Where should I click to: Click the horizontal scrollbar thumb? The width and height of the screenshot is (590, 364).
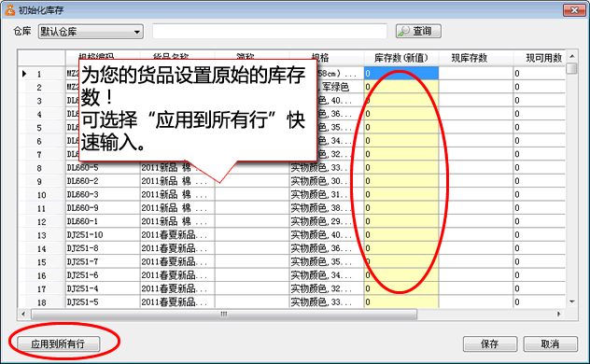pos(224,314)
